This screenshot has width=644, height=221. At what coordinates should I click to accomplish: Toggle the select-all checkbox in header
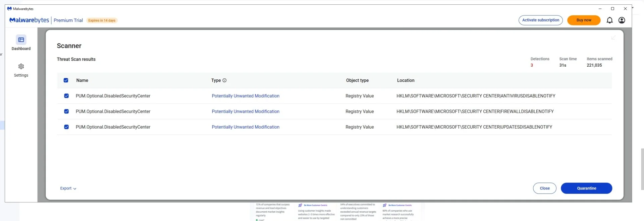(x=66, y=80)
